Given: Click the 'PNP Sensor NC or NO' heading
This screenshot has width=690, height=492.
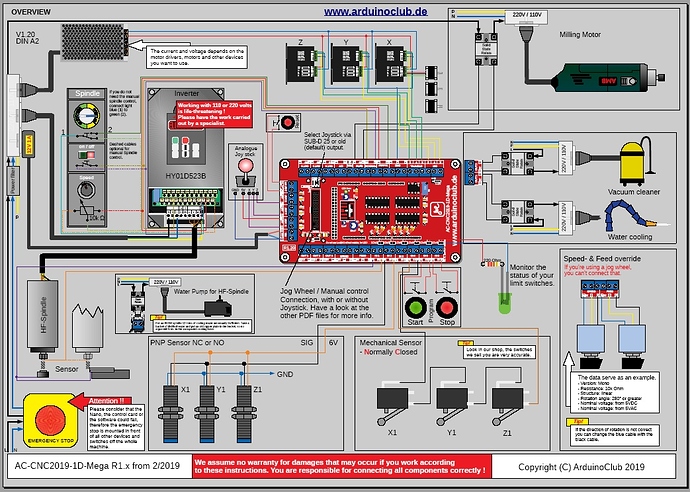Looking at the screenshot, I should (x=187, y=342).
